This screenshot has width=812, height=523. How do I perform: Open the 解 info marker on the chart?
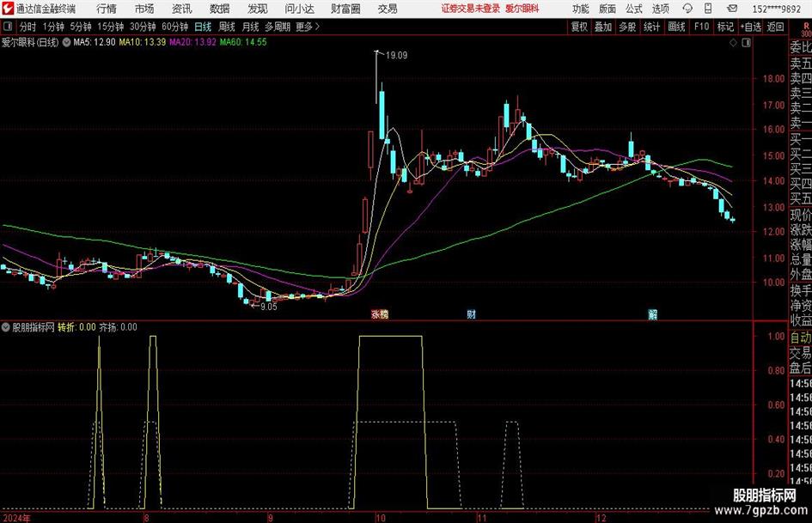click(652, 313)
